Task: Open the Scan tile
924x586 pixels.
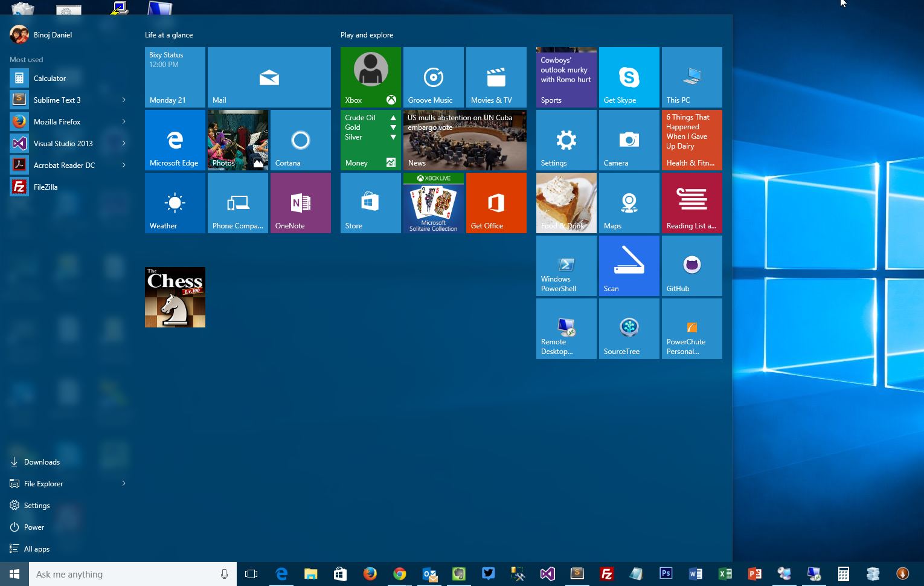Action: [x=629, y=266]
